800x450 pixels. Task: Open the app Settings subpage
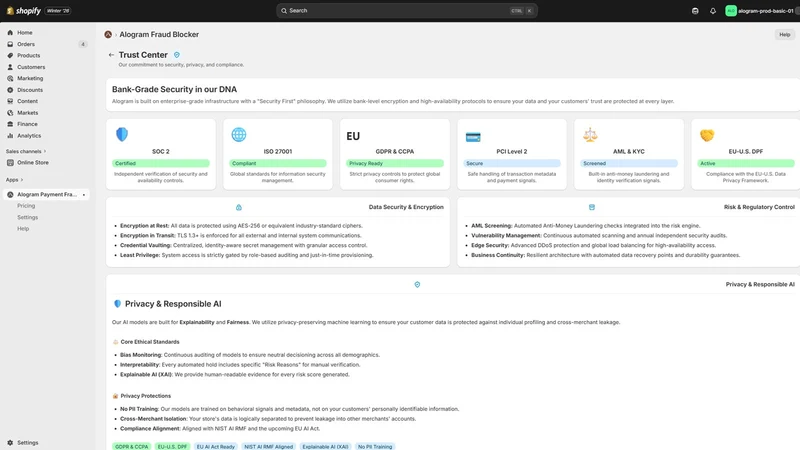28,217
